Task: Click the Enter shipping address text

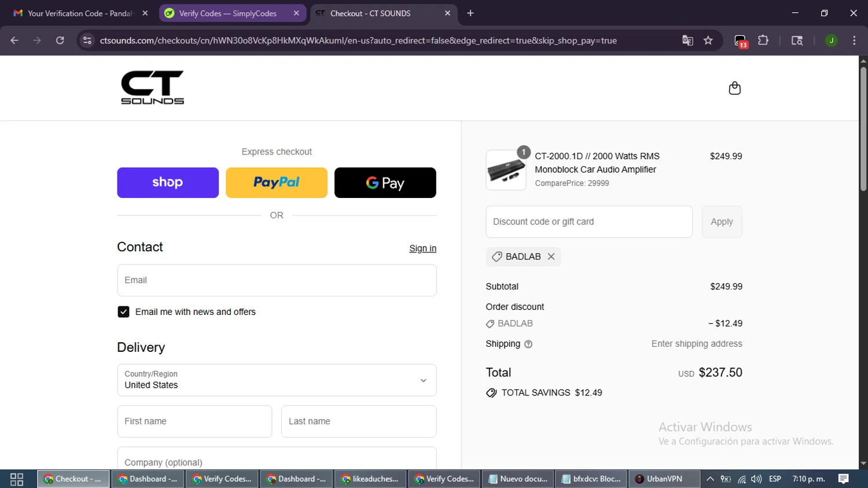Action: click(697, 344)
